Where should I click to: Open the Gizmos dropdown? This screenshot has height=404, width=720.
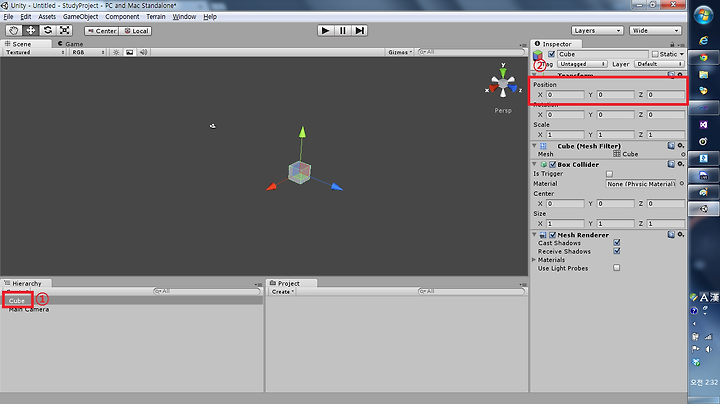(400, 52)
